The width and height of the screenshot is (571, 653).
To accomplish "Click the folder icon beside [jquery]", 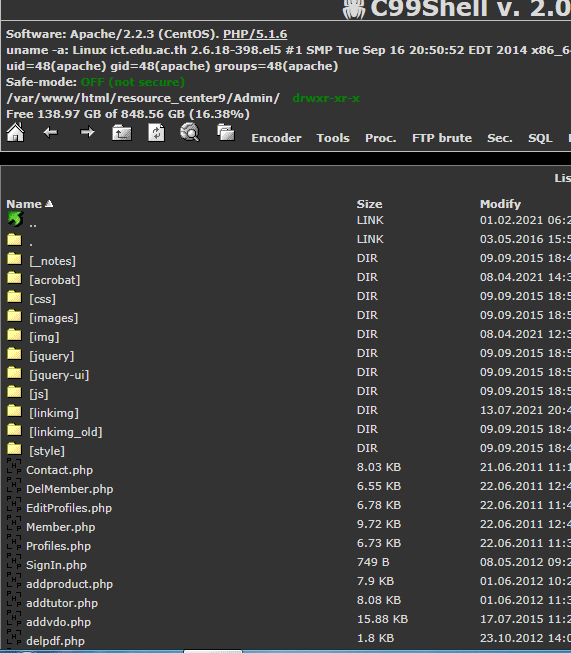I will [14, 354].
